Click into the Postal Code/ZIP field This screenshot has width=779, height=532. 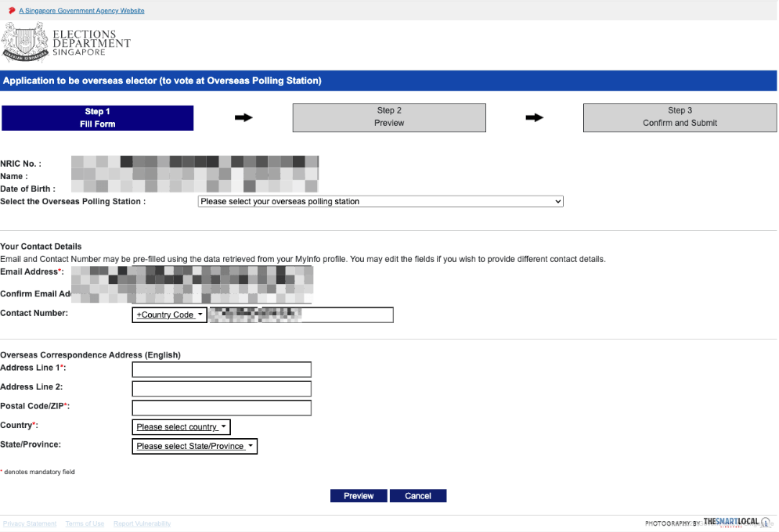(222, 408)
